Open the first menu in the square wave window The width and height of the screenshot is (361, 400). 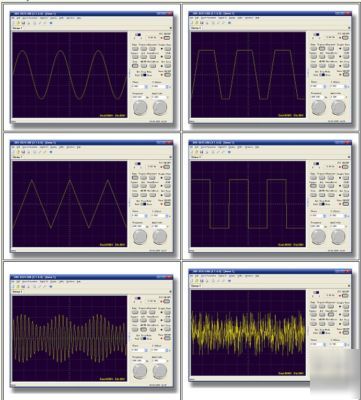(192, 147)
